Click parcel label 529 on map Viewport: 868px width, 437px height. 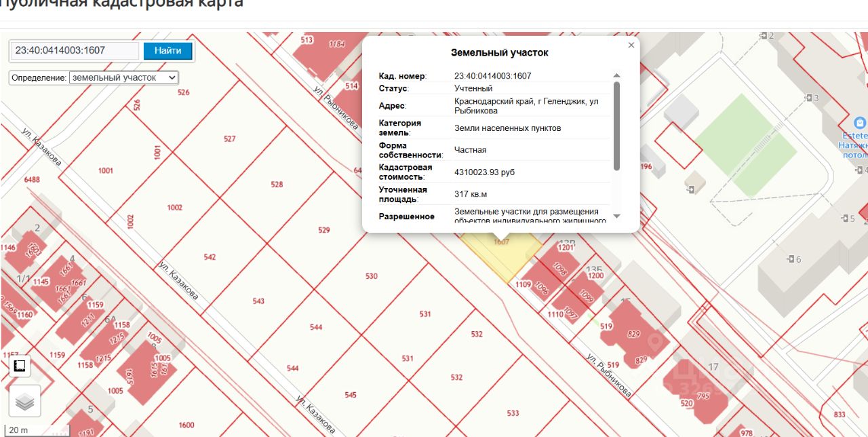[x=324, y=230]
